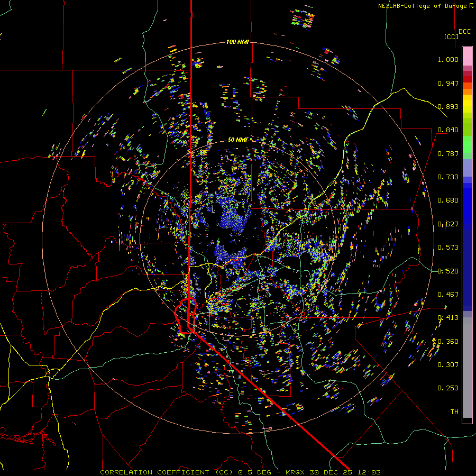This screenshot has width=476, height=476.
Task: Pick the red segment of the color bar
Action: pos(467,79)
